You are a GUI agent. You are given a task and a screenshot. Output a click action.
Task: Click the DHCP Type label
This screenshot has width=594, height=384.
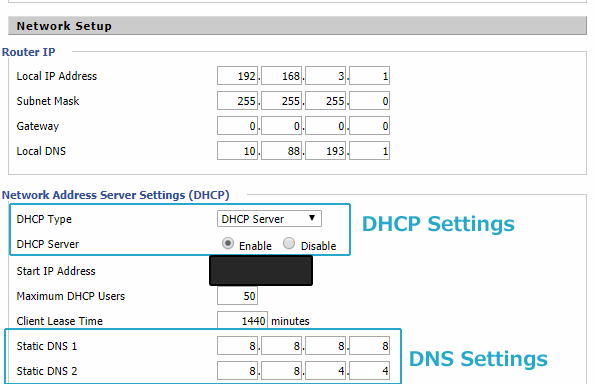[44, 219]
